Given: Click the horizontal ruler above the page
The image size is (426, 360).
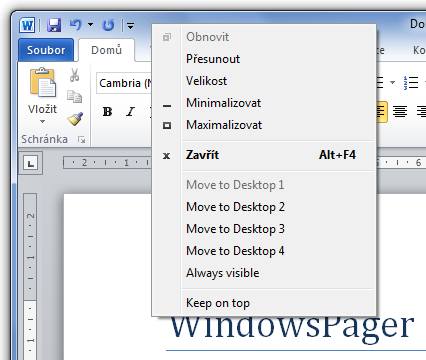Looking at the screenshot, I should (x=107, y=163).
